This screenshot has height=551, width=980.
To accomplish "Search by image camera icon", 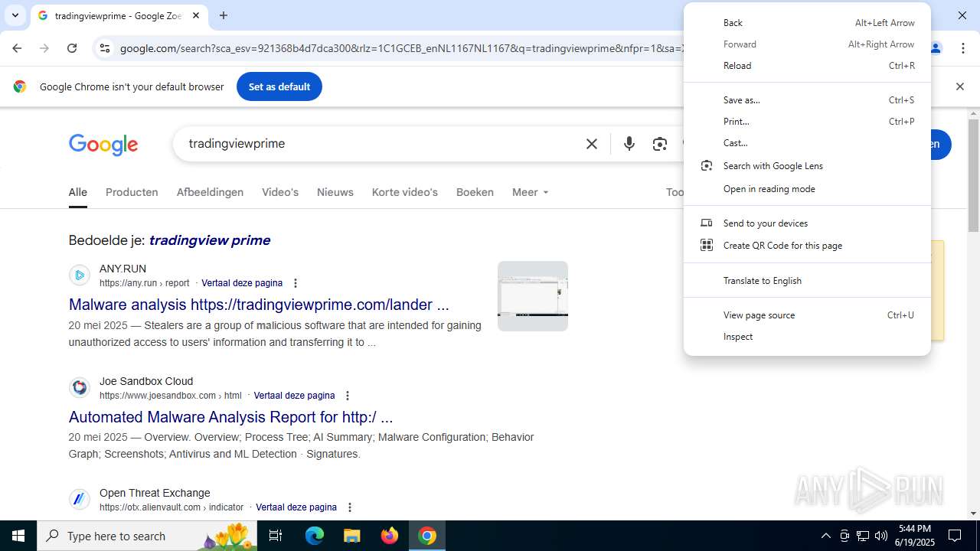I will pyautogui.click(x=660, y=144).
